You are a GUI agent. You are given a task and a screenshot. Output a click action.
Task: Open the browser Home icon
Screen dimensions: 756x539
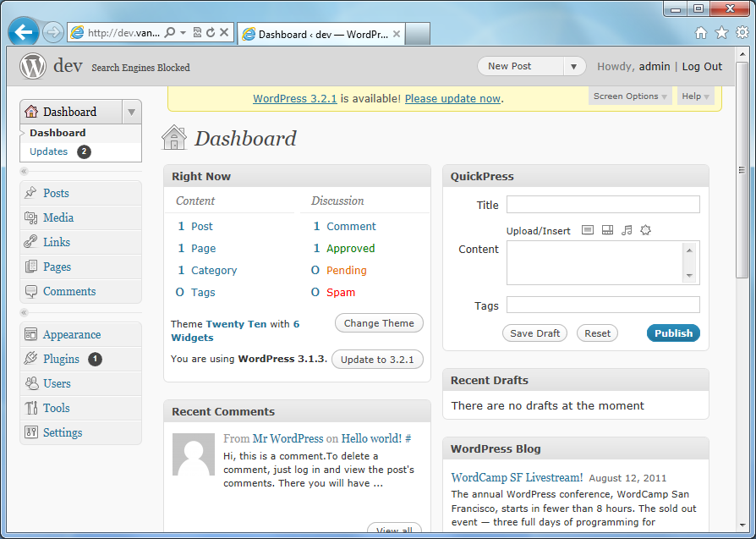[x=700, y=33]
